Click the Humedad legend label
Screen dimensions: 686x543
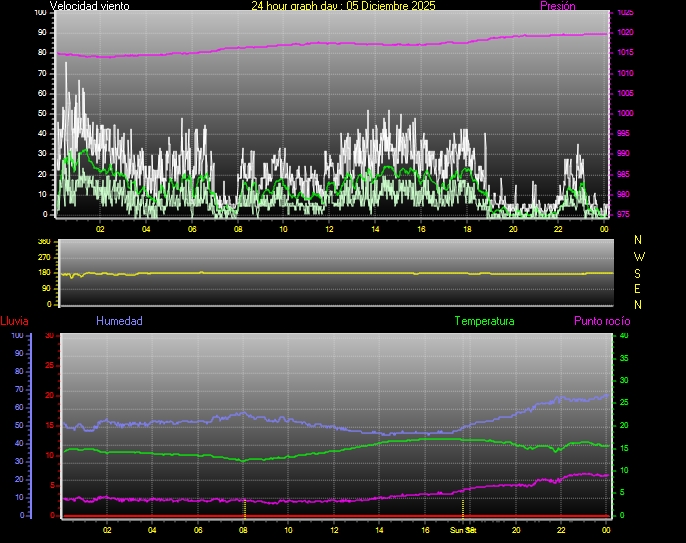tap(119, 321)
